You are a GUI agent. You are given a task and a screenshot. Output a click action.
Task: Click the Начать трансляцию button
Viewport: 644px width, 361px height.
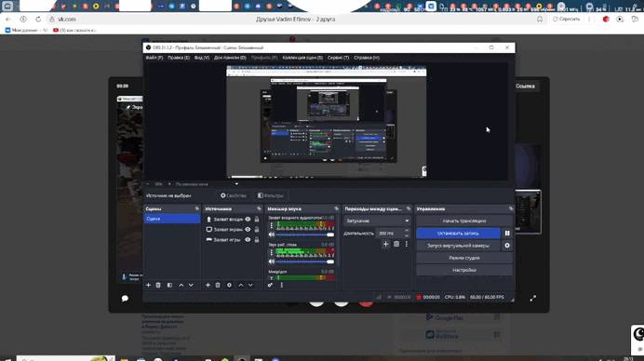click(x=464, y=221)
